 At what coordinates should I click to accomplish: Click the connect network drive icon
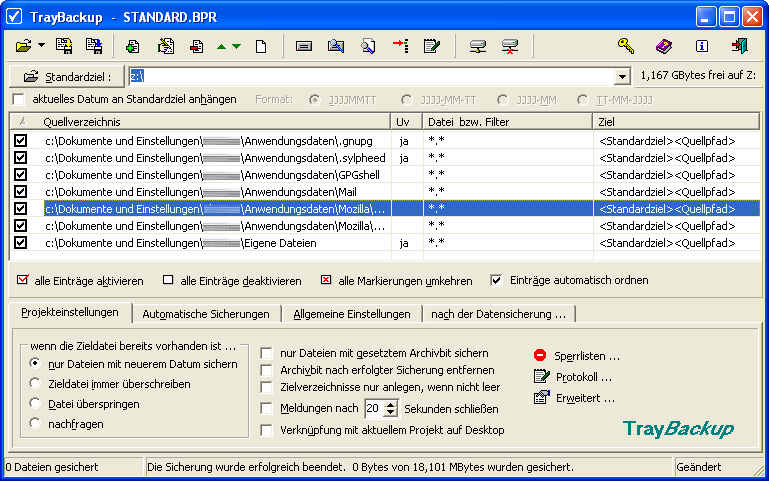(x=478, y=47)
